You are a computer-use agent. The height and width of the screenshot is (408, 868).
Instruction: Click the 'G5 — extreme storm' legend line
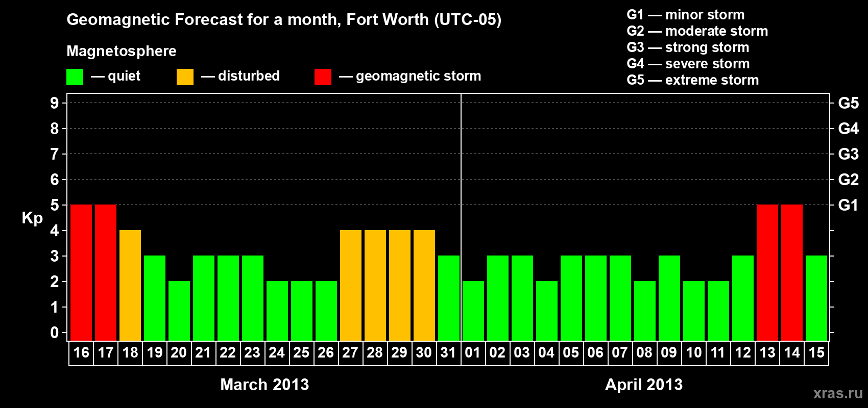(693, 80)
